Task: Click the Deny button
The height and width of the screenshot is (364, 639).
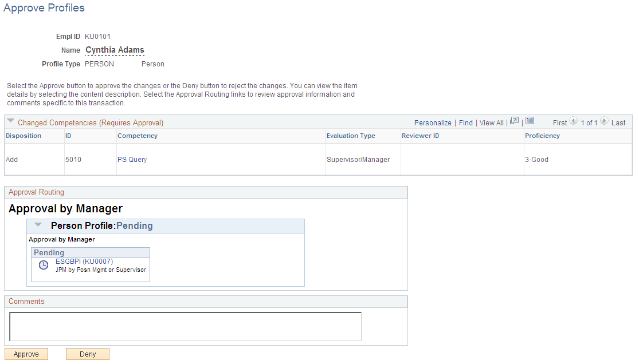Action: (87, 354)
